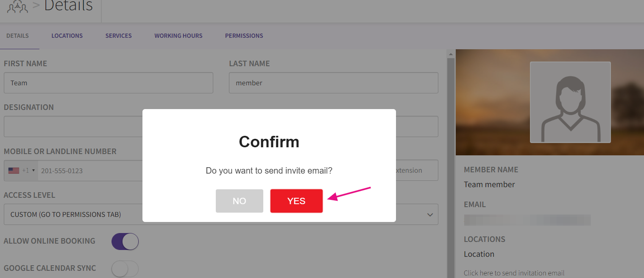The height and width of the screenshot is (278, 644).
Task: Click the phone number input field
Action: [x=89, y=171]
